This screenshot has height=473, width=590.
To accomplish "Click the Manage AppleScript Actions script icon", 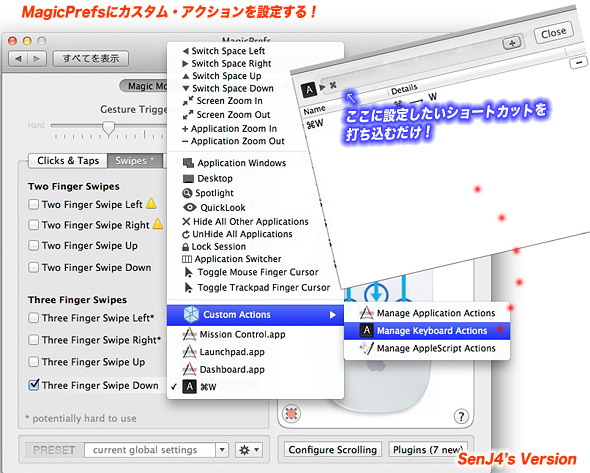I will click(x=366, y=348).
